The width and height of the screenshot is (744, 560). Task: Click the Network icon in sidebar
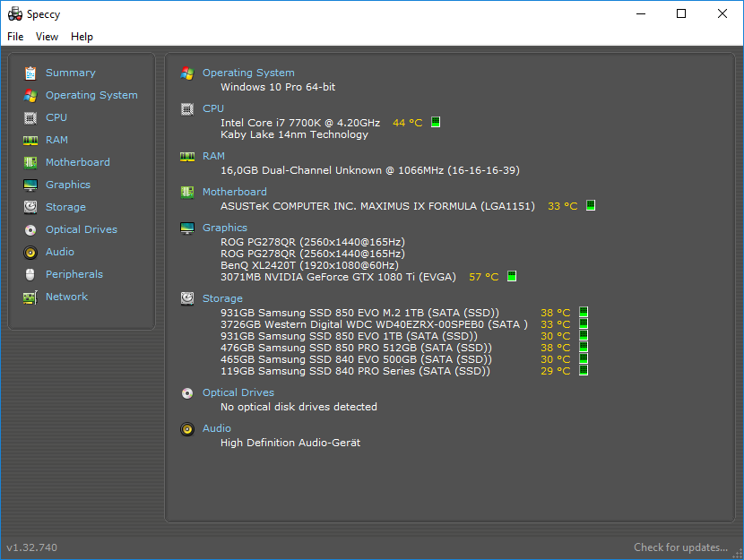pyautogui.click(x=30, y=297)
